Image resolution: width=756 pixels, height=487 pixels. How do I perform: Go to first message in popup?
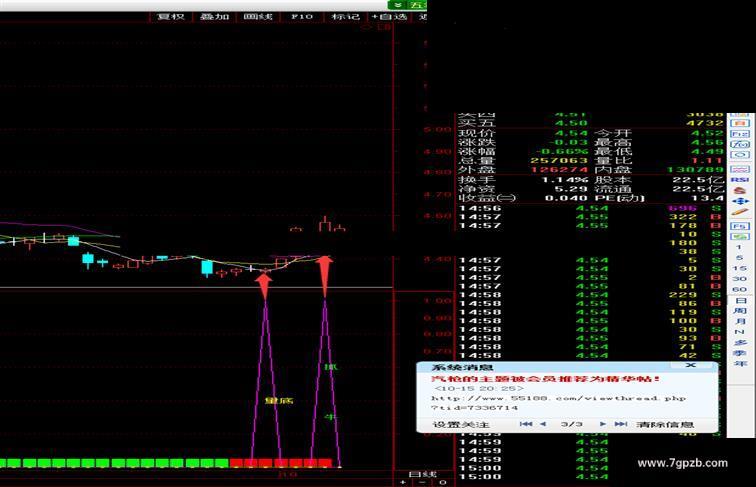pos(526,424)
